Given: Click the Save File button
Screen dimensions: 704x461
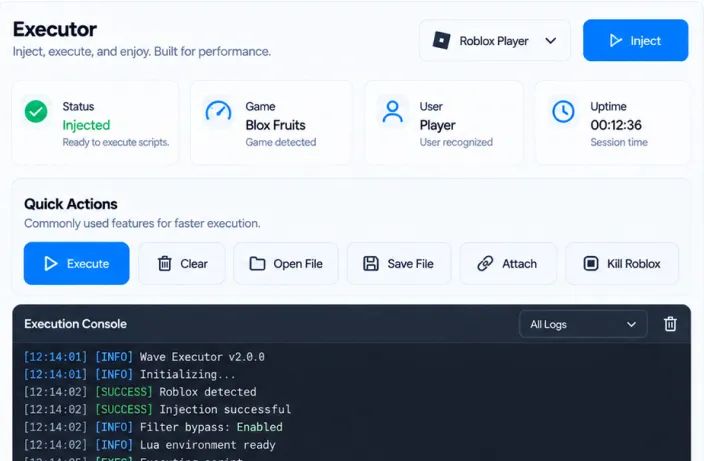Looking at the screenshot, I should click(399, 263).
